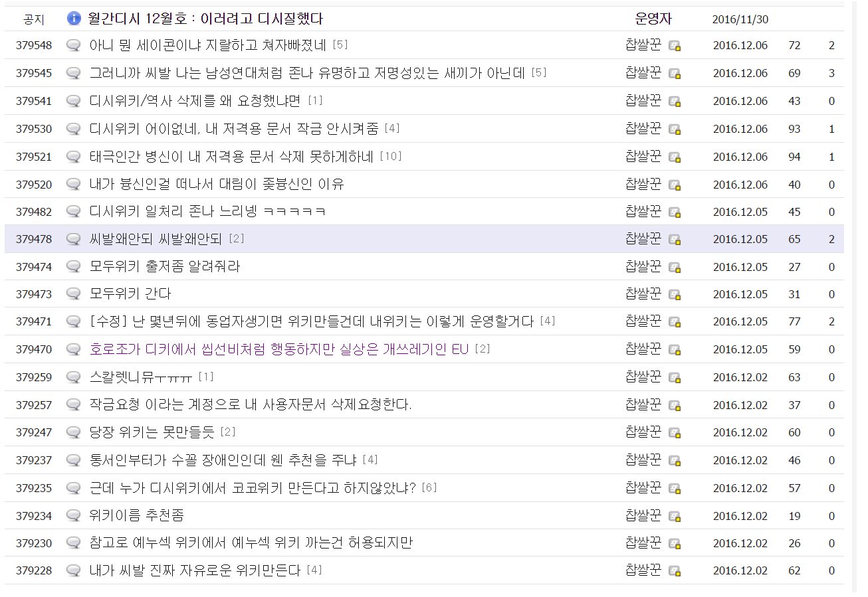Click speech bubble icon for post 379234
Screen dimensions: 868x597
tap(74, 515)
